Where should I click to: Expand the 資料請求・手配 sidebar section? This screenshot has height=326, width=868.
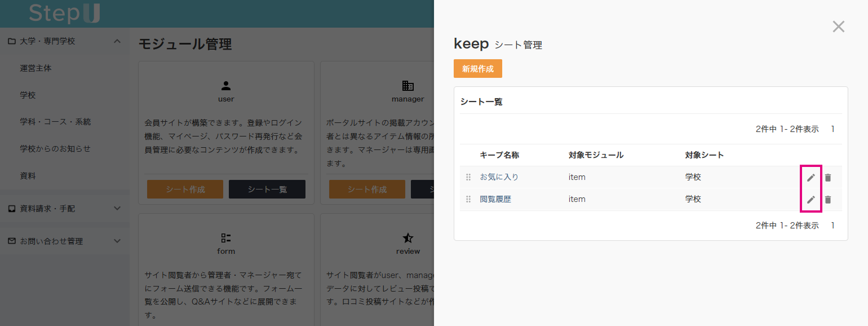117,209
